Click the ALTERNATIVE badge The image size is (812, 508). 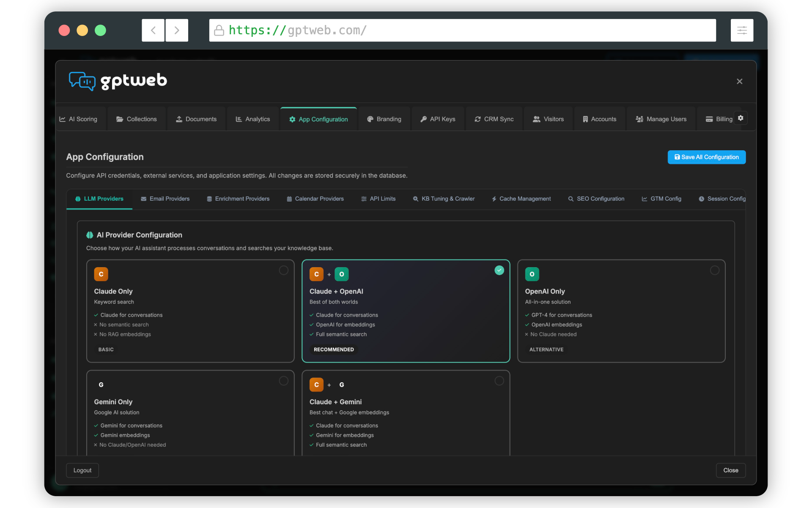pyautogui.click(x=546, y=350)
